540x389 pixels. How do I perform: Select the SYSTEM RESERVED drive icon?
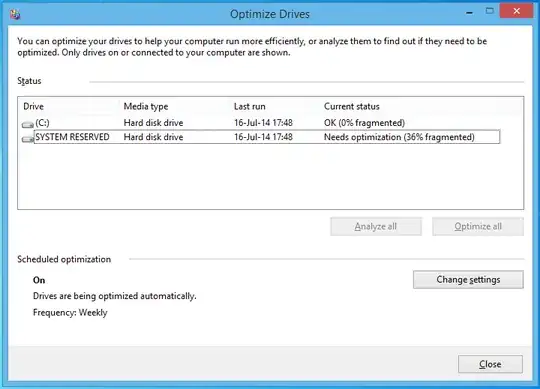click(28, 139)
